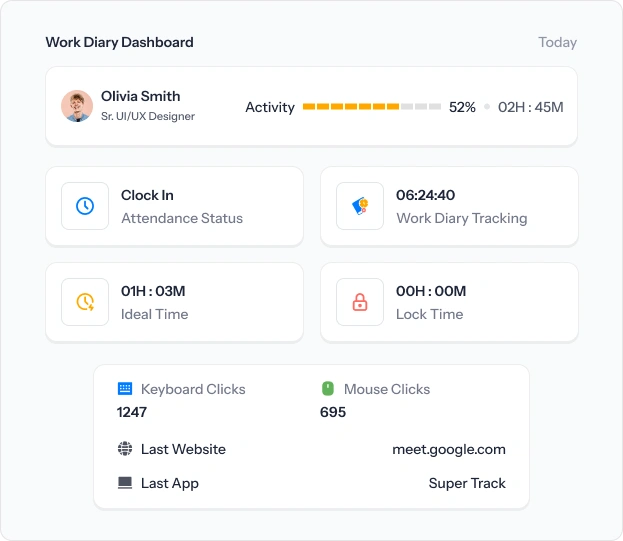Viewport: 623px width, 541px height.
Task: Click the yellow Ideal Time clock icon
Action: (85, 302)
